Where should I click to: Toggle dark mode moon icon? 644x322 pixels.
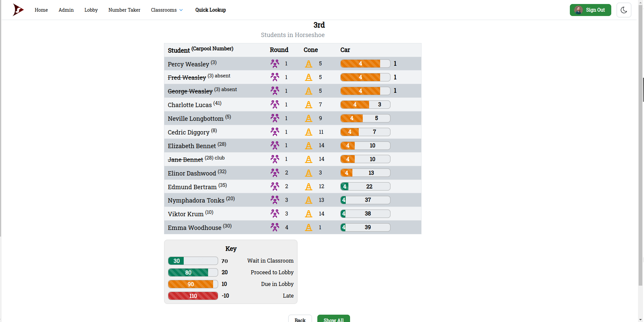(x=624, y=10)
